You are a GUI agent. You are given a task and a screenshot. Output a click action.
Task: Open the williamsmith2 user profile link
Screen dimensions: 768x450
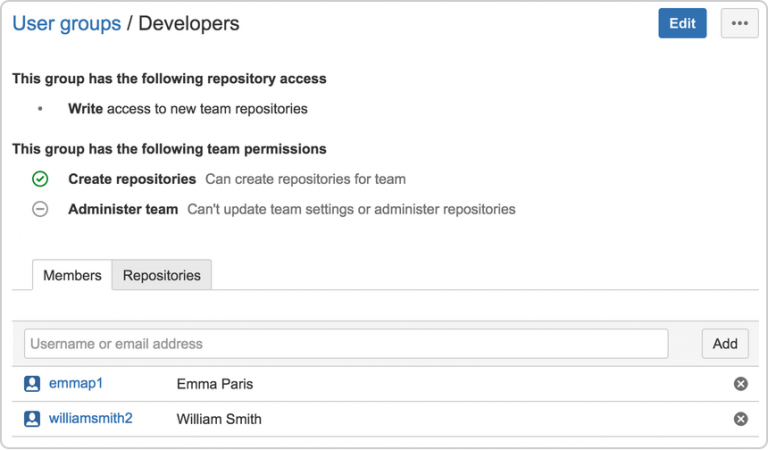(x=90, y=419)
